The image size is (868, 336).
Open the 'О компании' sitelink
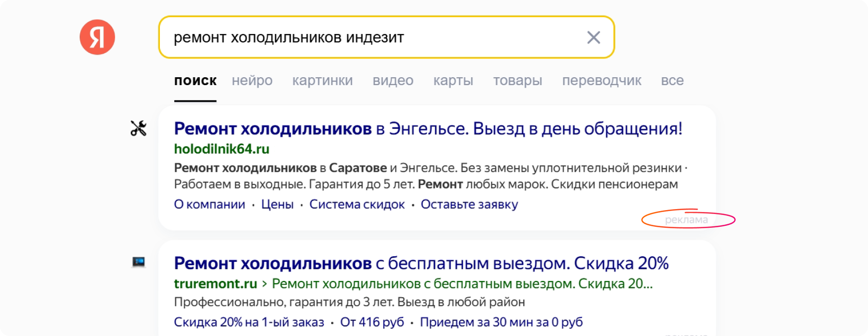click(210, 205)
